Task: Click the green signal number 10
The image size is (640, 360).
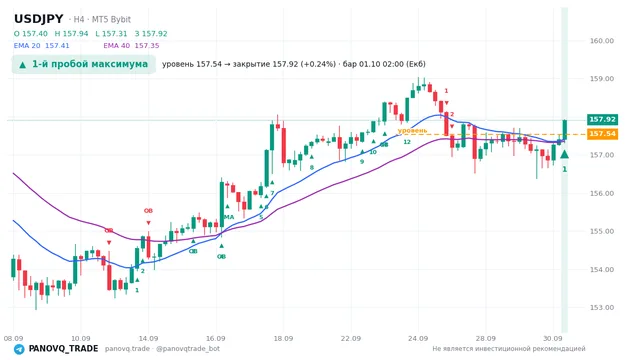Action: click(x=373, y=152)
